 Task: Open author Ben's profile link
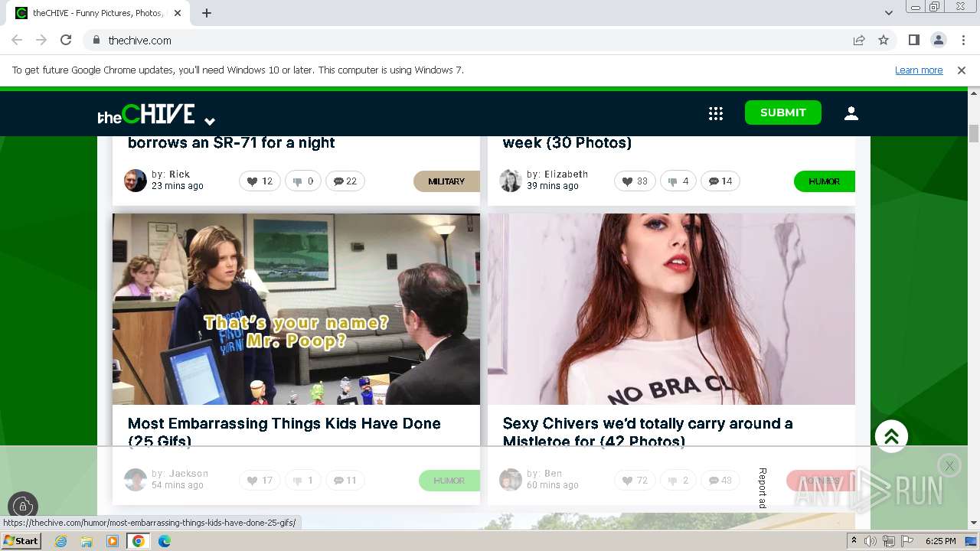click(553, 474)
